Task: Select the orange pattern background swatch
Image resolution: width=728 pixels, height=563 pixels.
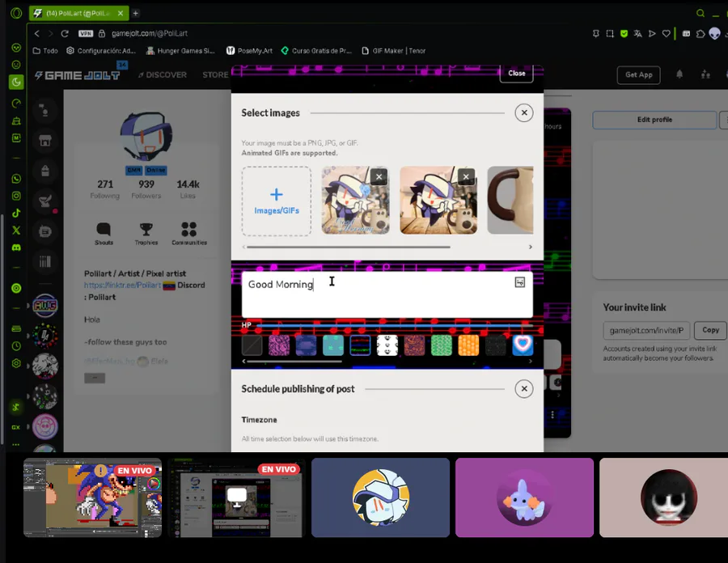Action: (468, 345)
